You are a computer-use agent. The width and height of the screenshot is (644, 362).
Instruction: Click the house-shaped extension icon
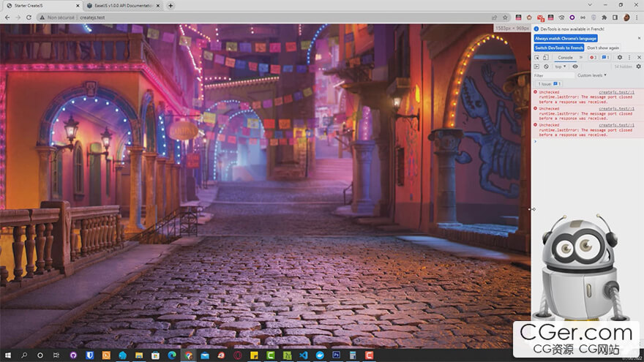click(x=529, y=18)
